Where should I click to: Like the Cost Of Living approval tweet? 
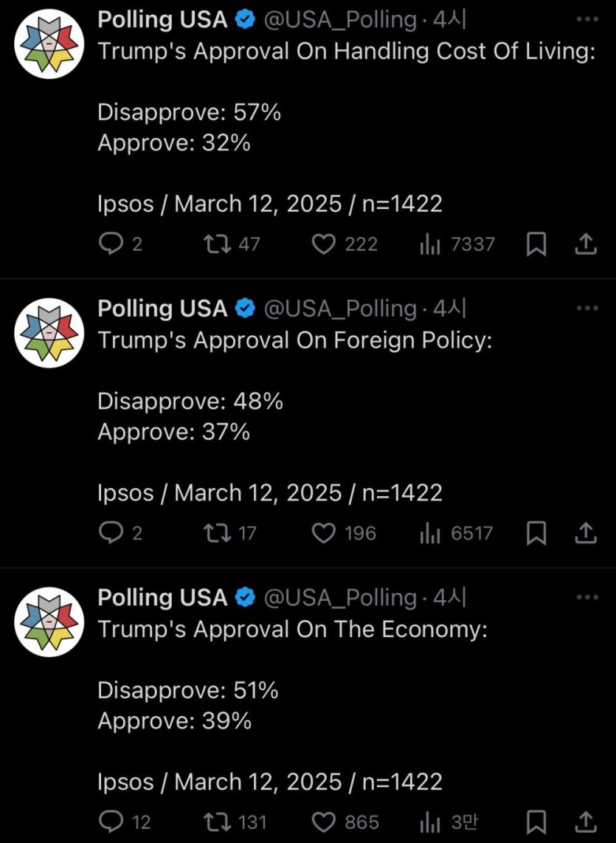coord(323,244)
